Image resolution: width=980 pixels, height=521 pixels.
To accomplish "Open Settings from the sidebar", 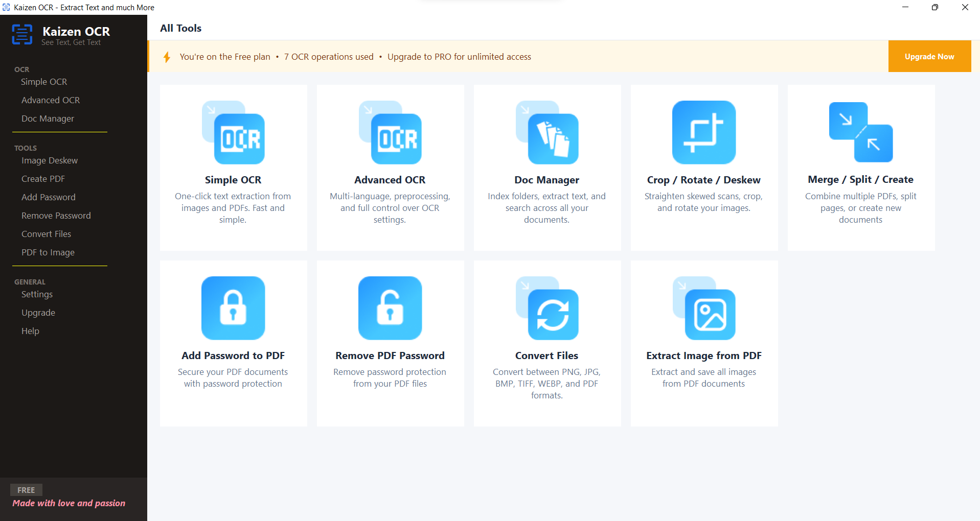I will (37, 294).
